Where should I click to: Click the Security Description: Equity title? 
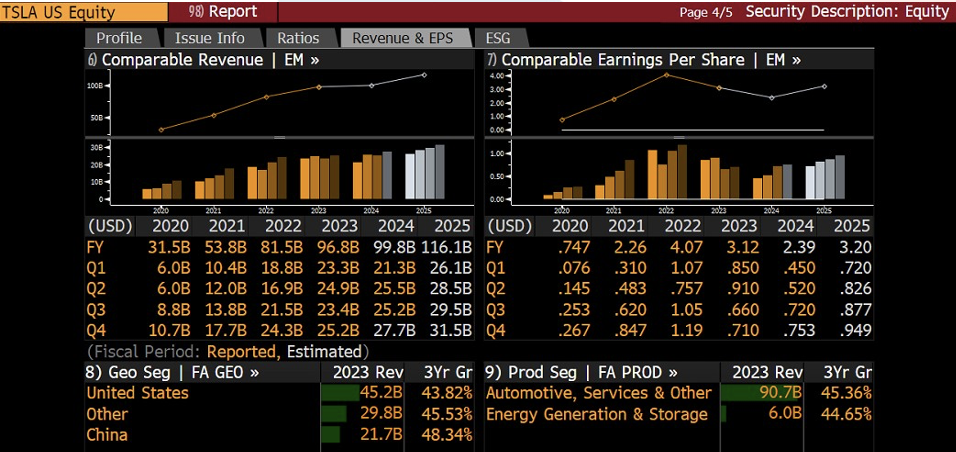pyautogui.click(x=847, y=12)
